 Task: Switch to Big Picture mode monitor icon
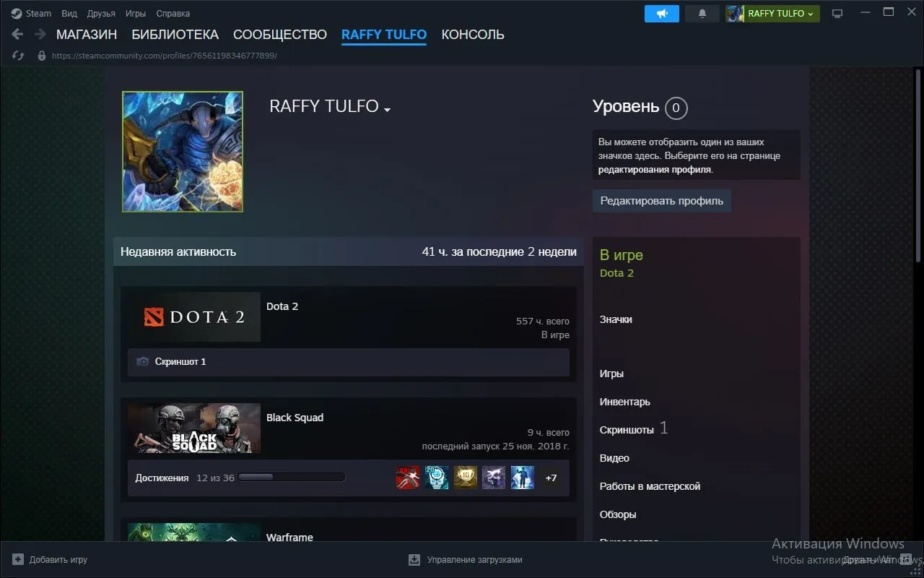tap(837, 13)
